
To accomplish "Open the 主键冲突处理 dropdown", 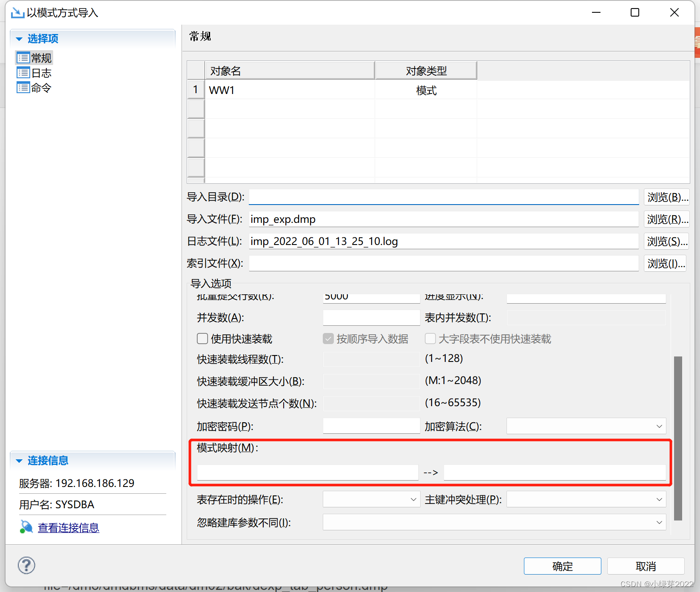I will [659, 499].
